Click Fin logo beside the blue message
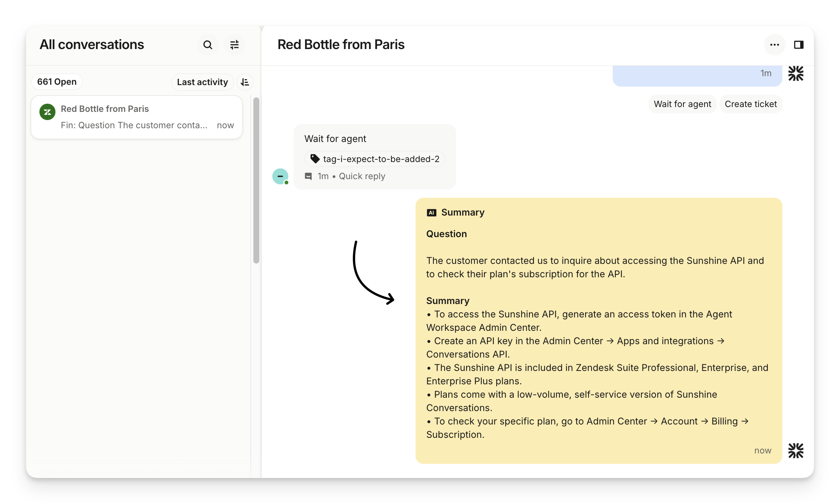 coord(796,74)
